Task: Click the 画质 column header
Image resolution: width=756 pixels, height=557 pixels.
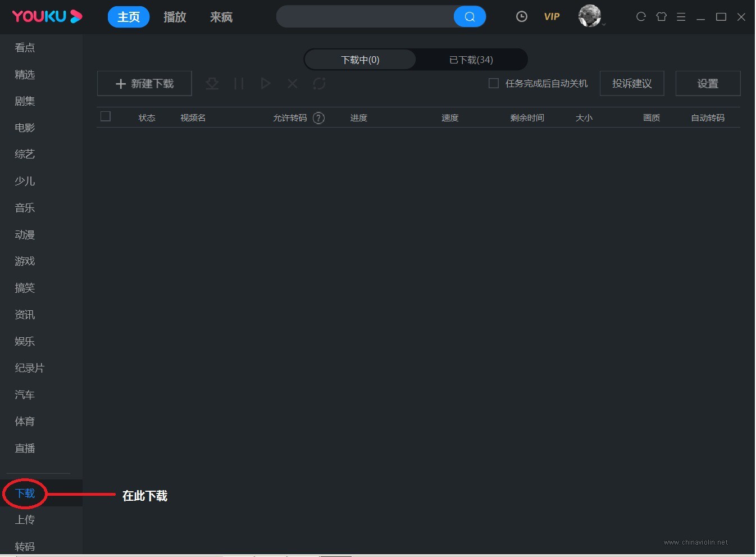Action: point(652,117)
